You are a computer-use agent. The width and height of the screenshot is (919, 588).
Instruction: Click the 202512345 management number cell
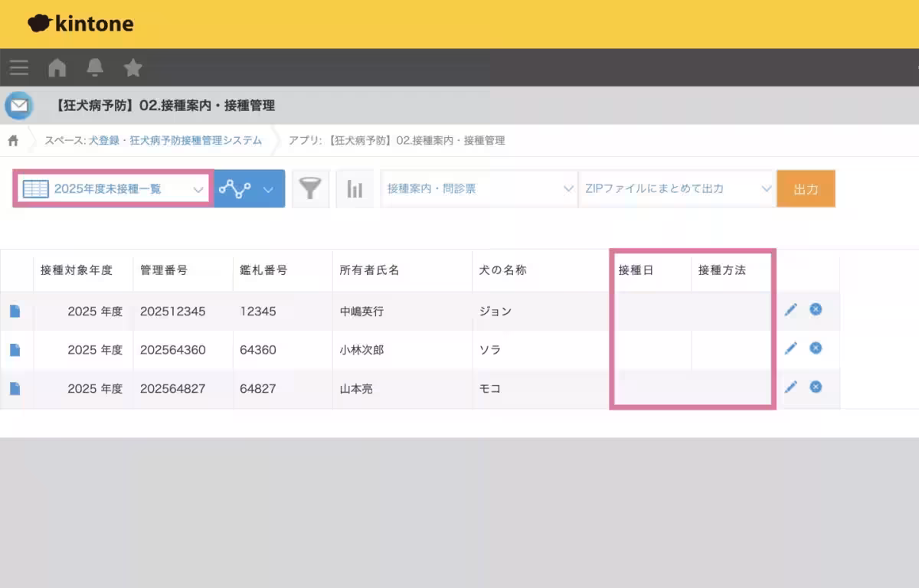(173, 312)
